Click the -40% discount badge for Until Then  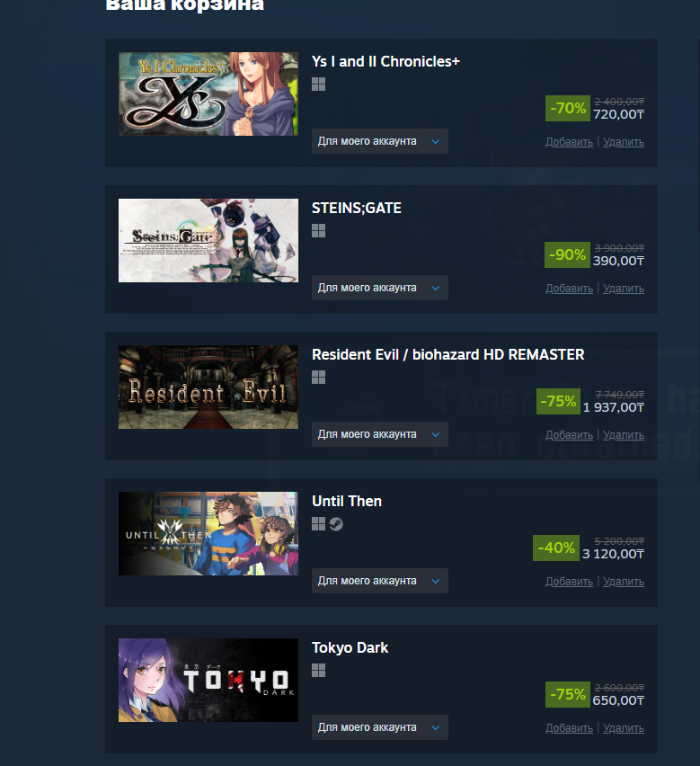(x=556, y=548)
